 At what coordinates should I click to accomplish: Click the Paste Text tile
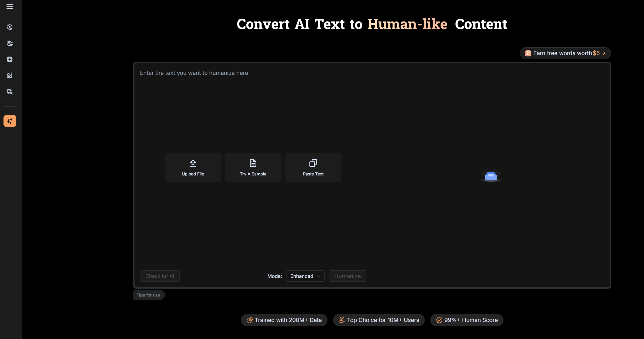[313, 167]
